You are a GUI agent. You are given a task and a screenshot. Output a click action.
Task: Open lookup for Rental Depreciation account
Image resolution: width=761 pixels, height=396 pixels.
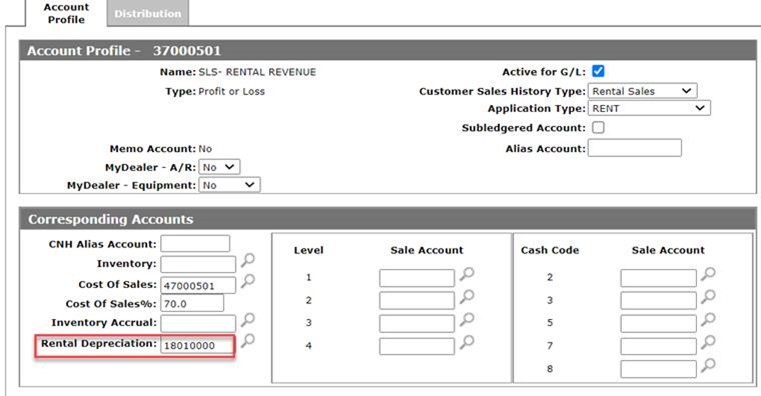(248, 341)
